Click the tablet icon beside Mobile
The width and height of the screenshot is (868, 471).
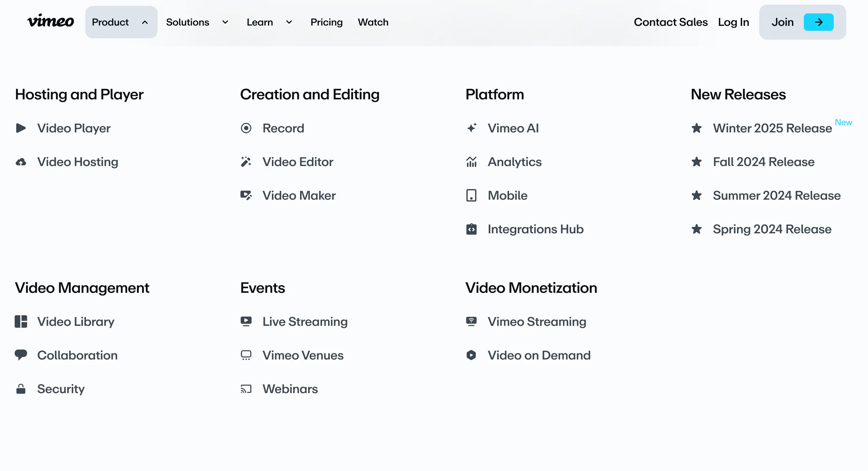471,195
